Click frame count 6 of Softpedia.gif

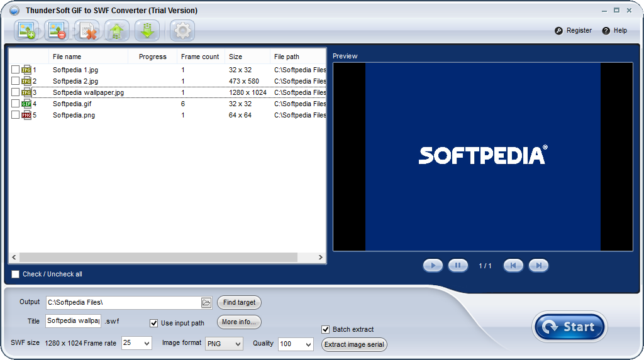[183, 104]
